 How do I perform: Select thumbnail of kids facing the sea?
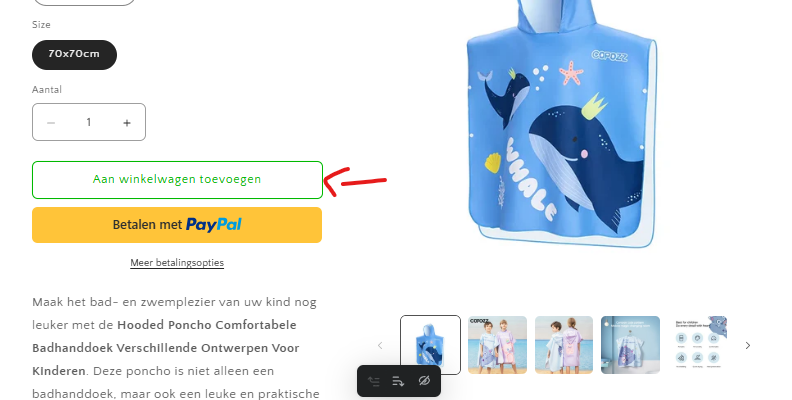[564, 345]
